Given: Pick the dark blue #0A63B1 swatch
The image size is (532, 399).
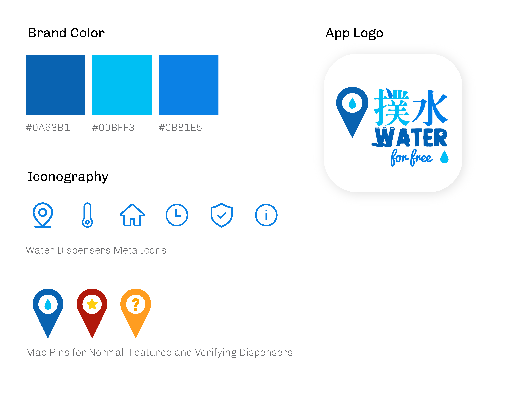Looking at the screenshot, I should pos(56,85).
